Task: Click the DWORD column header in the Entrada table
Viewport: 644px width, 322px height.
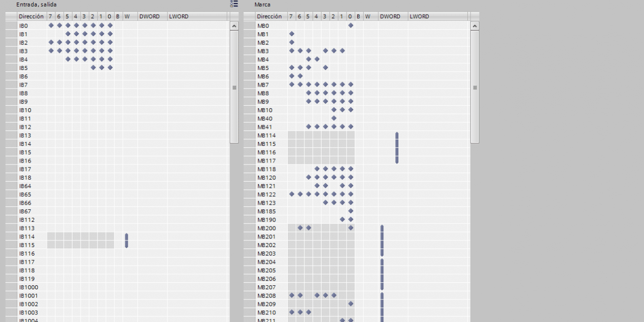Action: (x=149, y=17)
